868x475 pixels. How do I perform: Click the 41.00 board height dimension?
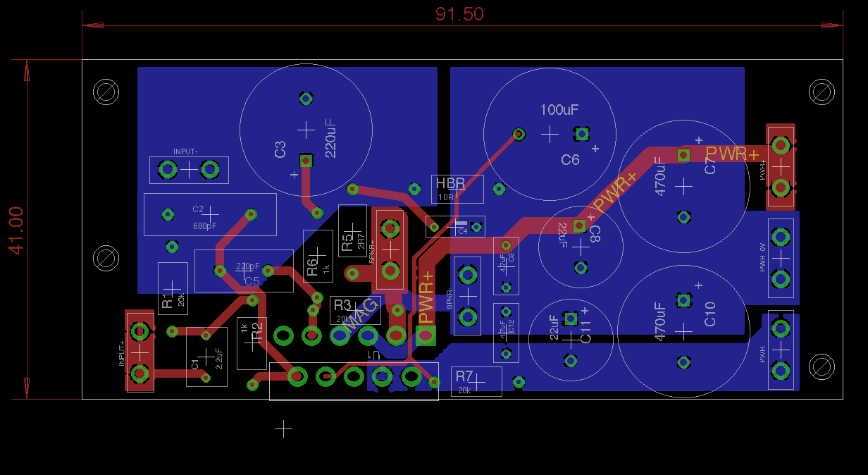16,230
